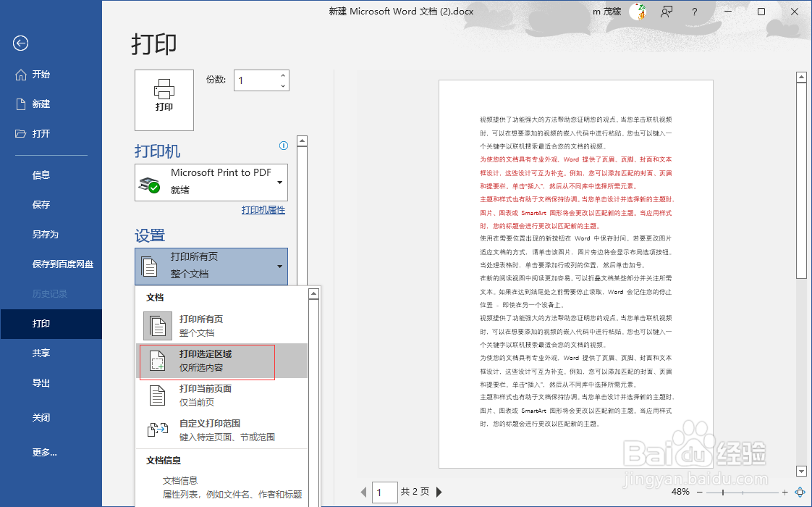
Task: Click the user account avatar
Action: pos(638,12)
